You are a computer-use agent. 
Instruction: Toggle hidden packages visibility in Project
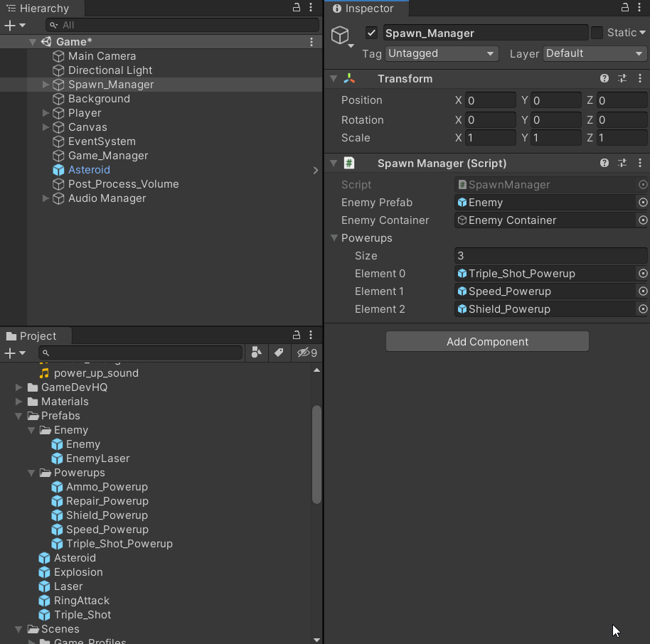coord(307,353)
